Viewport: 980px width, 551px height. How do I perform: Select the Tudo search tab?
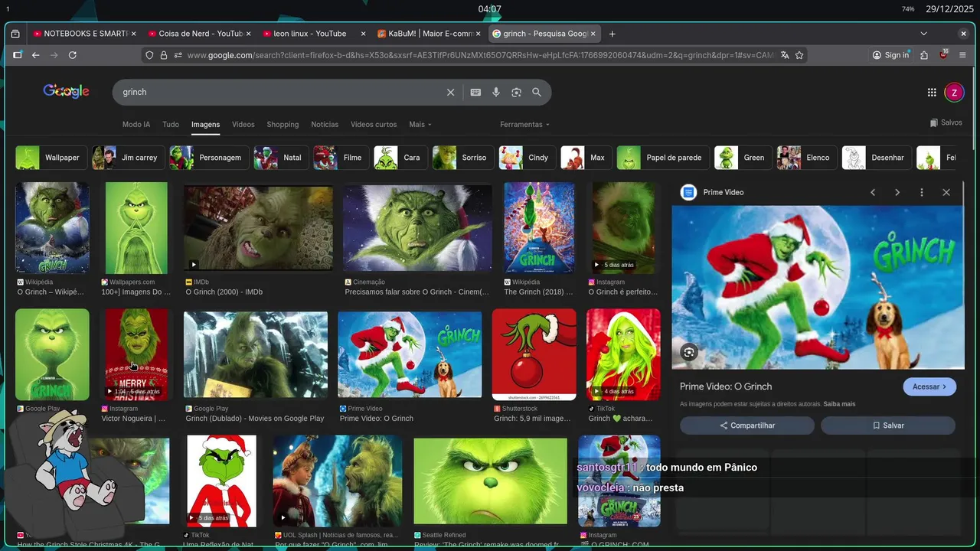point(171,125)
